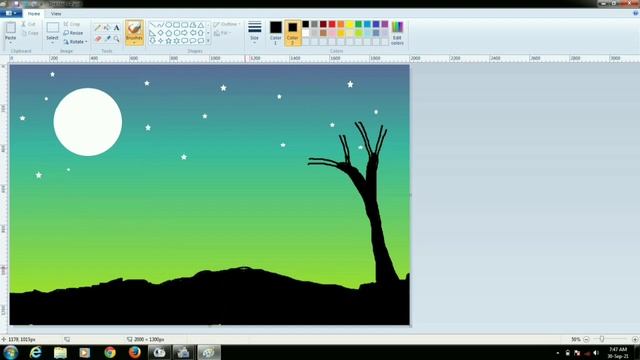This screenshot has height=360, width=640.
Task: Choose the Right arrow shape
Action: [x=184, y=33]
